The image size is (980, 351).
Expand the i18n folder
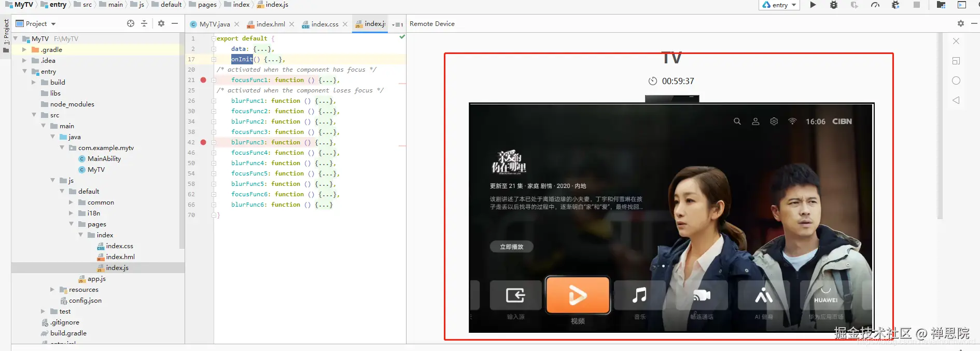point(71,213)
